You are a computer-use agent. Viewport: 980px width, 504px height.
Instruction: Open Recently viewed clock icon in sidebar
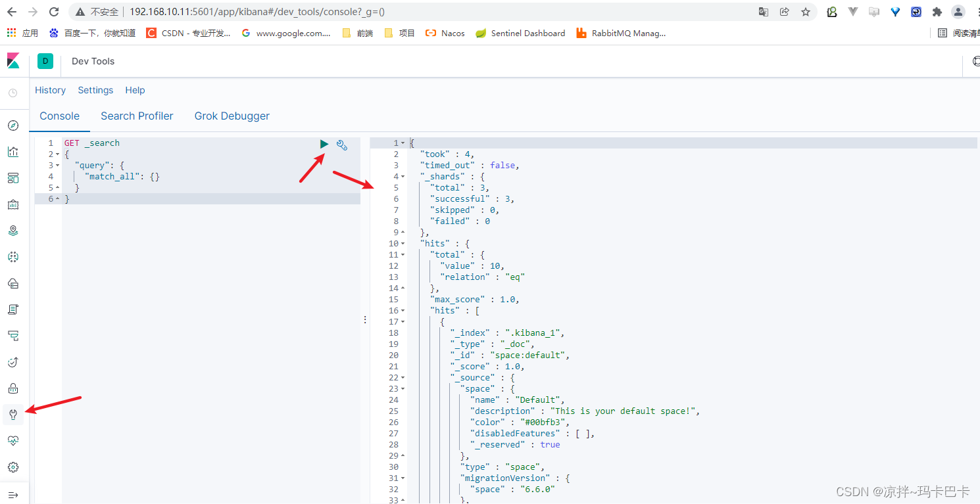tap(13, 93)
